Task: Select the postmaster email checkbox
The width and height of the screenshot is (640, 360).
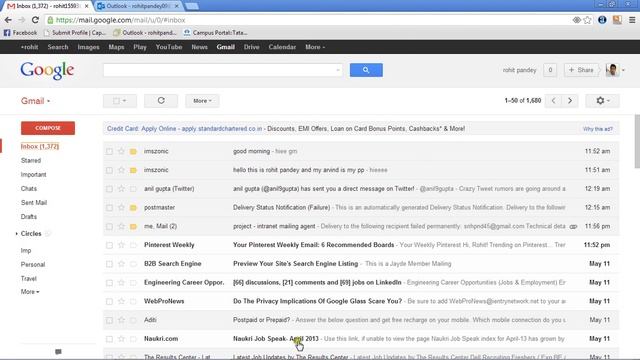Action: coord(109,208)
